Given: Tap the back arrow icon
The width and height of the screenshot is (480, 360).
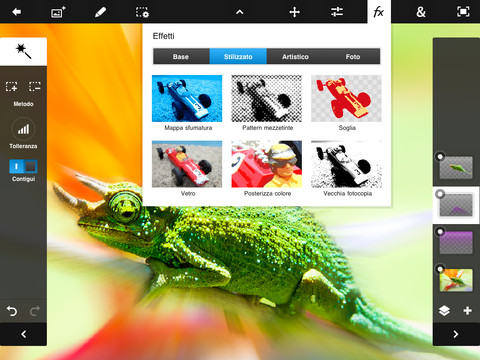Looking at the screenshot, I should [16, 12].
